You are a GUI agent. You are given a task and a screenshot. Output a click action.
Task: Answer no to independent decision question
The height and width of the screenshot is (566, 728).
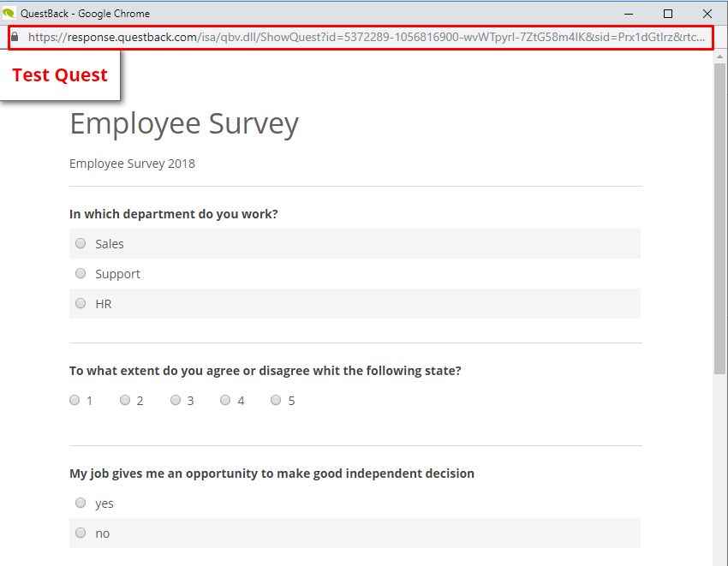81,533
